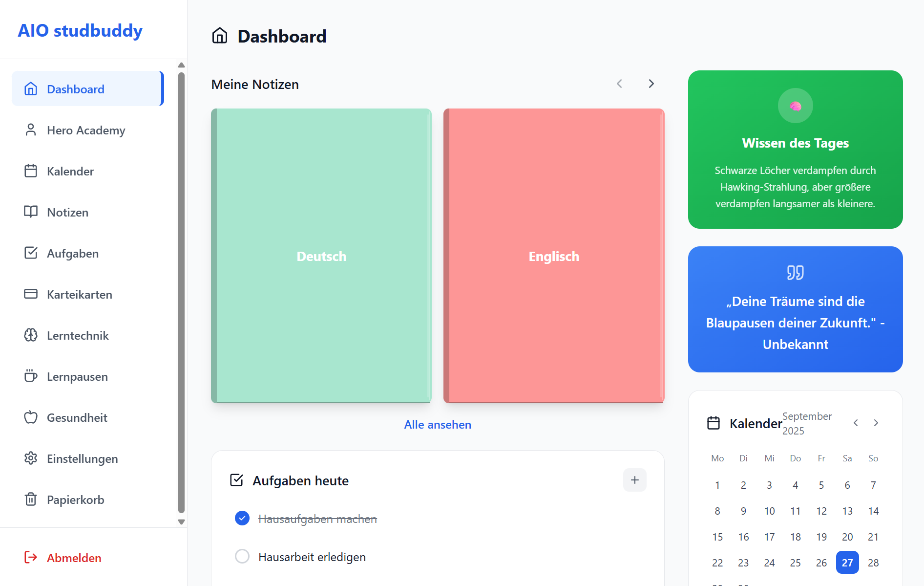Open Hero Academy from the sidebar
Screen dimensions: 924x586
pos(88,130)
